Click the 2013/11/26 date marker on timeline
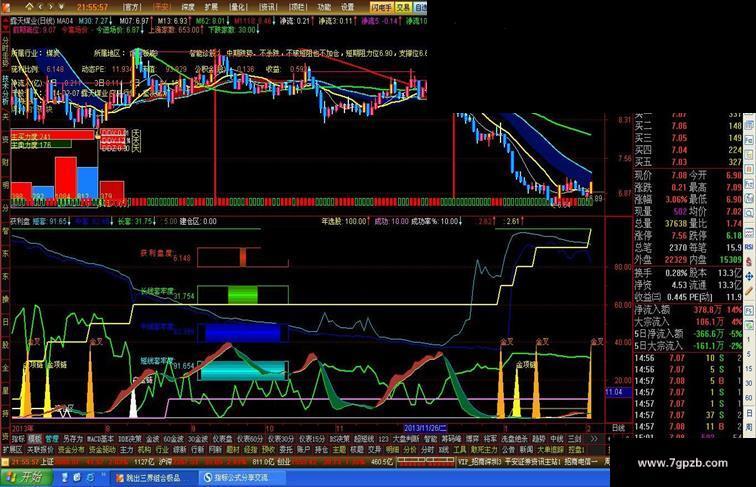The height and width of the screenshot is (487, 756). [x=426, y=428]
